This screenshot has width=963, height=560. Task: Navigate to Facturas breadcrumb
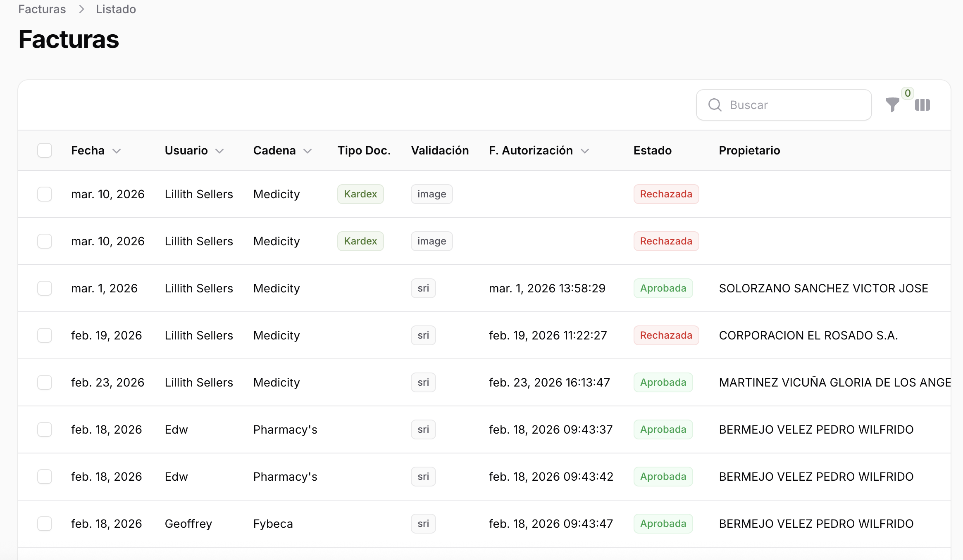pos(41,9)
